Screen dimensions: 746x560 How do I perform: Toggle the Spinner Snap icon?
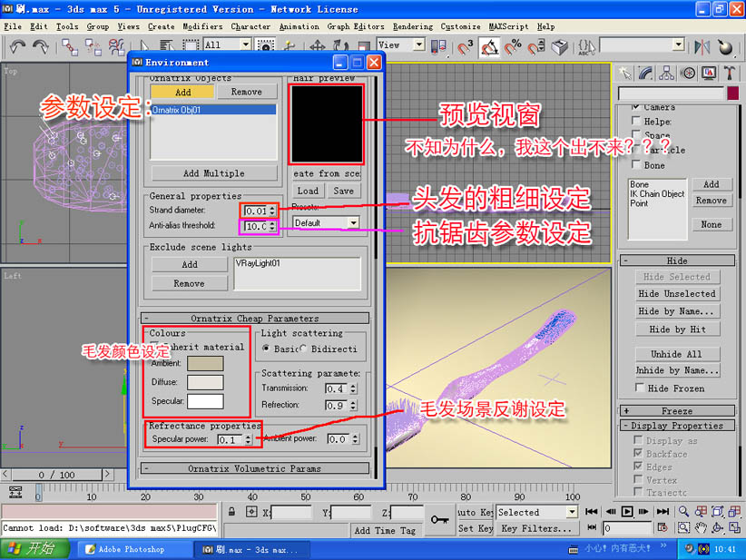click(x=536, y=46)
